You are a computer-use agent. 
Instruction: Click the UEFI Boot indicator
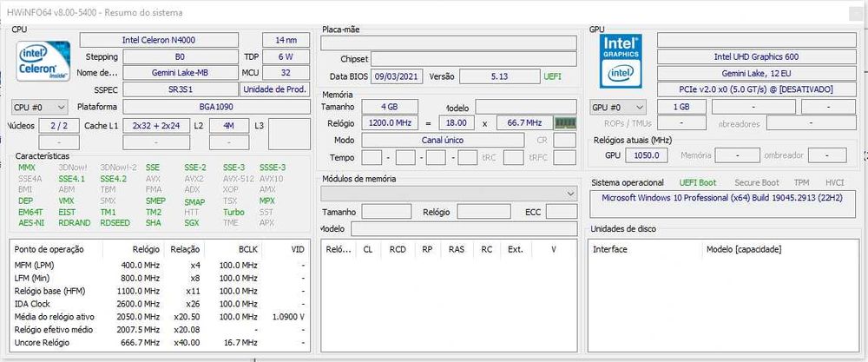pyautogui.click(x=698, y=182)
